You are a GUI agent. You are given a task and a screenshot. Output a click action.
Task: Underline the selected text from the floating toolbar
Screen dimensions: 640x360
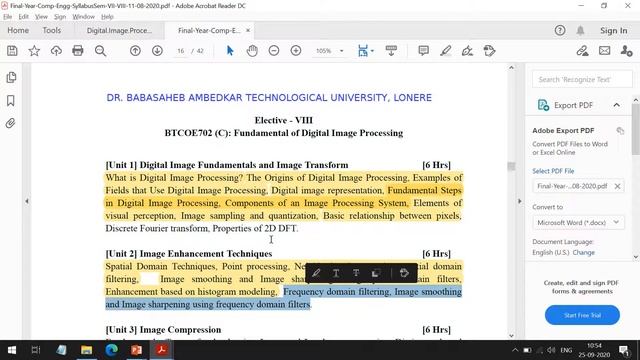point(336,273)
